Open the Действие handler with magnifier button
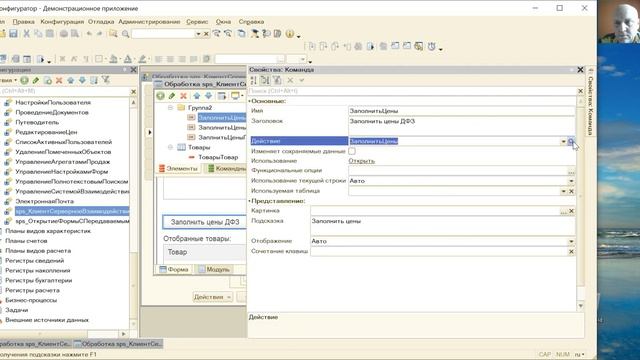The height and width of the screenshot is (360, 640). point(571,141)
